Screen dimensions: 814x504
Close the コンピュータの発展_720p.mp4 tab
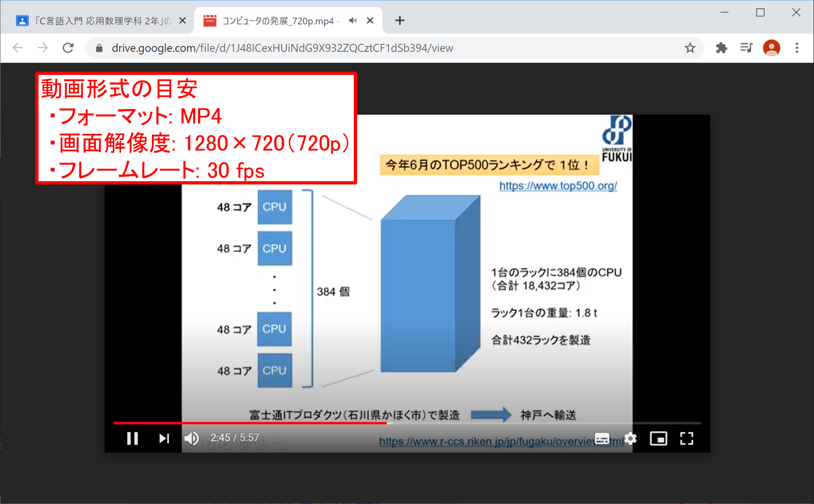coord(370,21)
